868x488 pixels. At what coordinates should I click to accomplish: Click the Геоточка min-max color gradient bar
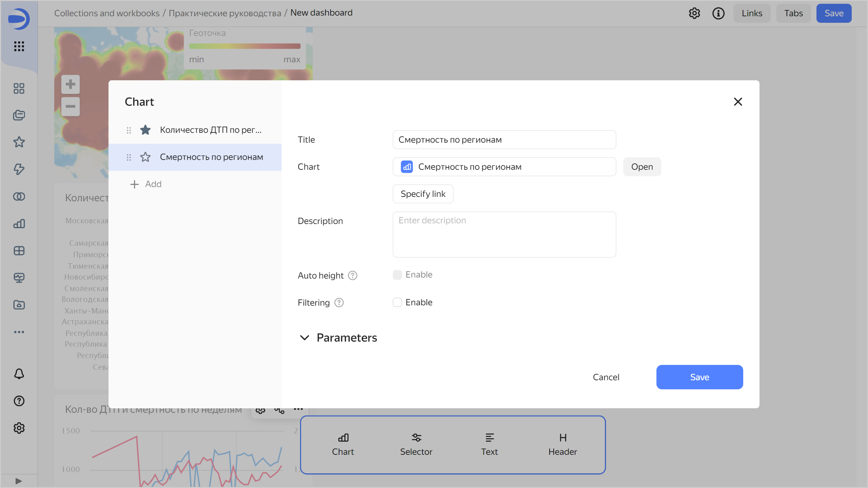[x=244, y=46]
